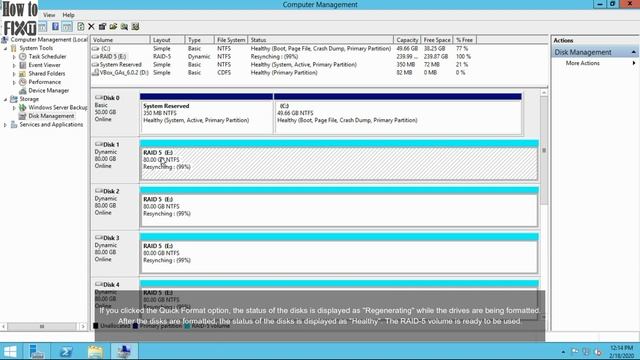Open Server Manager from the taskbar
The width and height of the screenshot is (640, 360).
click(x=37, y=351)
